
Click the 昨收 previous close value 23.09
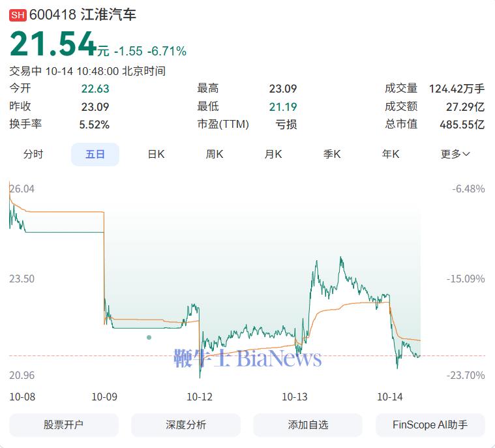(x=95, y=107)
